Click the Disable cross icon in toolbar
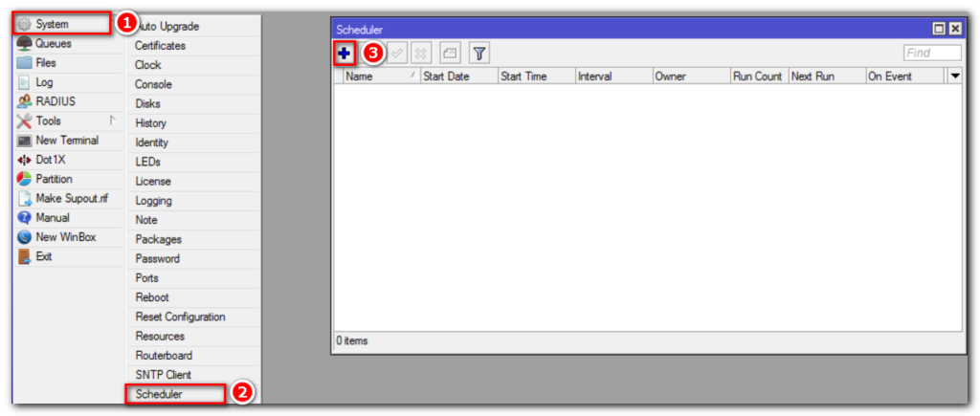 (421, 55)
